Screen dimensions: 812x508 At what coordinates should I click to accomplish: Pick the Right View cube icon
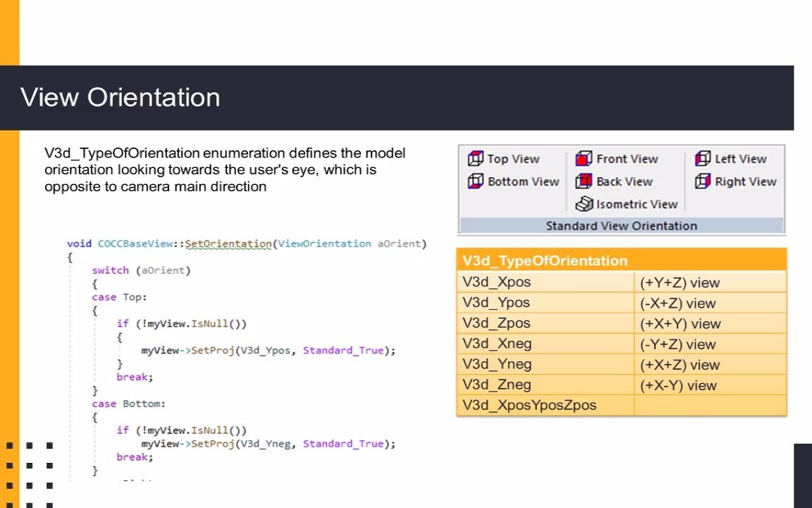(x=703, y=182)
